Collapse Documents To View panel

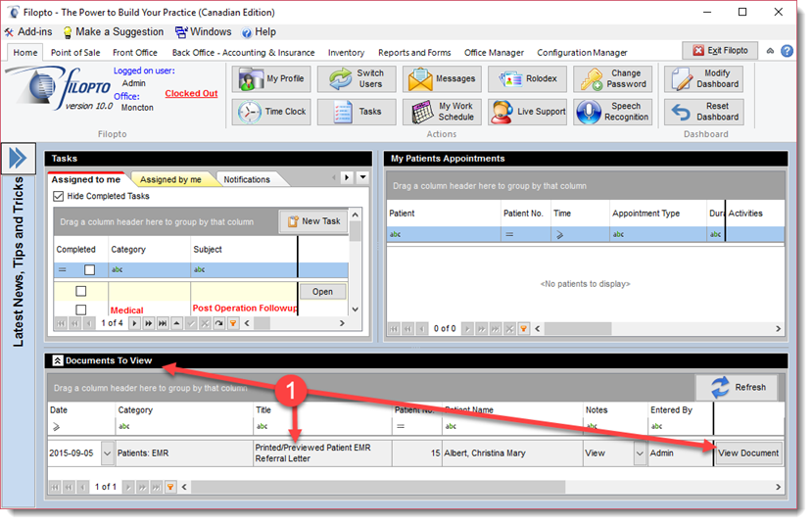(58, 360)
